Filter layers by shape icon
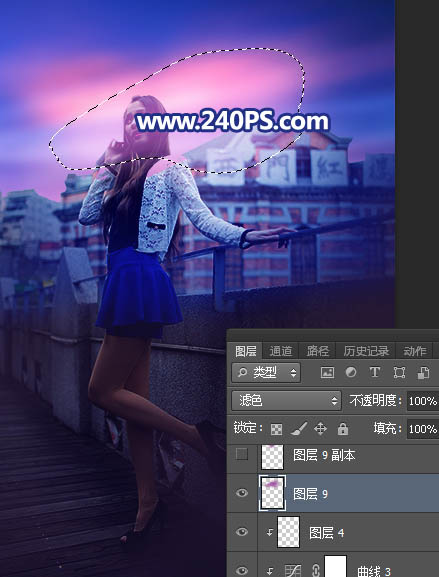439x577 pixels. pos(399,373)
